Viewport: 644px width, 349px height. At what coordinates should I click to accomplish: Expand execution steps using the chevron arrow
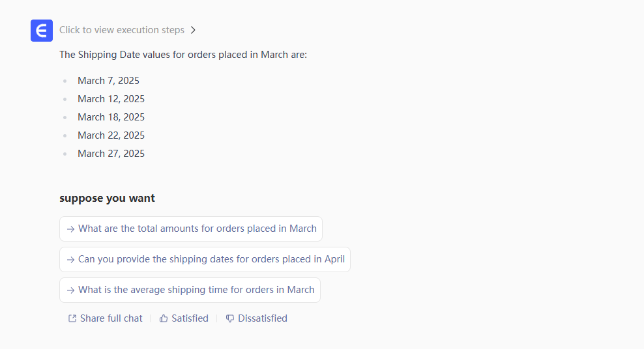(x=194, y=30)
